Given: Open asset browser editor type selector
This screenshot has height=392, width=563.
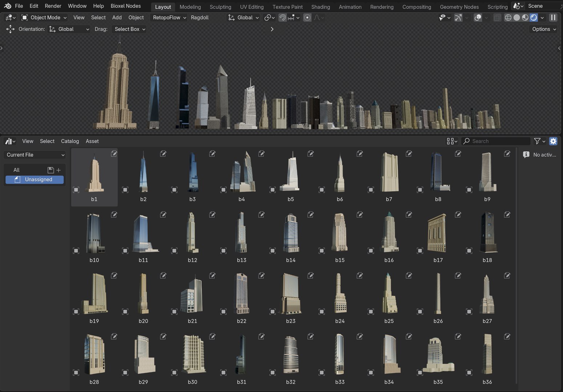Looking at the screenshot, I should pos(10,141).
